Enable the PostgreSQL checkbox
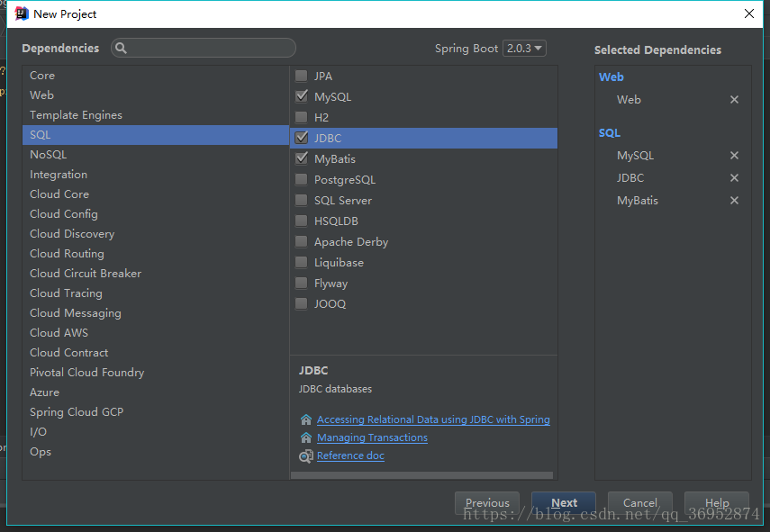 [301, 180]
